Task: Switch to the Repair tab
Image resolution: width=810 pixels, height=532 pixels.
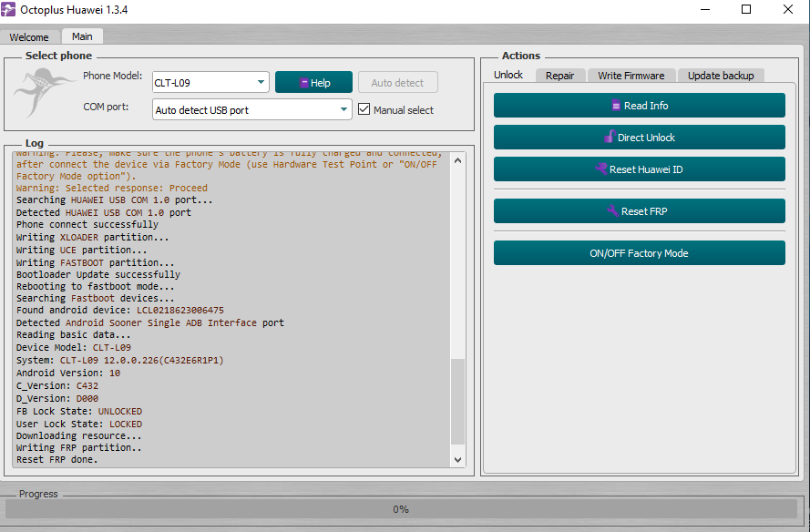Action: point(560,76)
